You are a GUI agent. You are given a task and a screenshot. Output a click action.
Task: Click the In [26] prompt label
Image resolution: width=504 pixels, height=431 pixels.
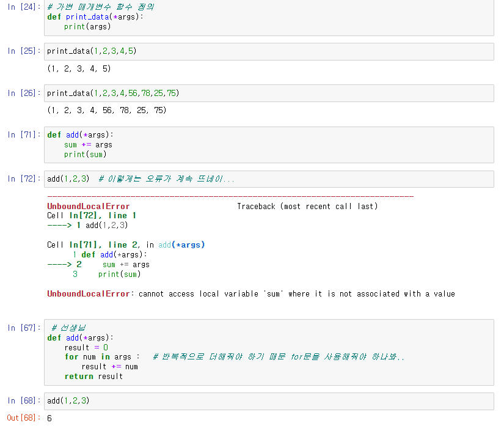point(24,94)
